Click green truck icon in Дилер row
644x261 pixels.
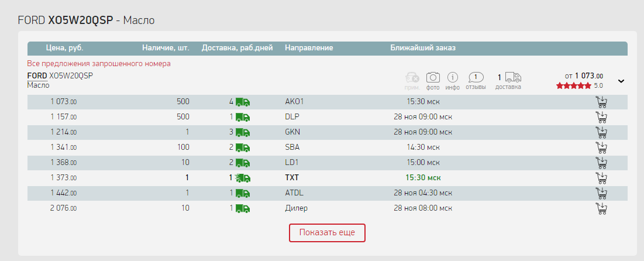242,208
